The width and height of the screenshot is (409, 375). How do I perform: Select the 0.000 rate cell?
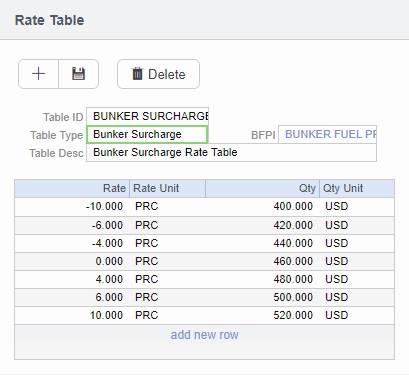(x=72, y=261)
